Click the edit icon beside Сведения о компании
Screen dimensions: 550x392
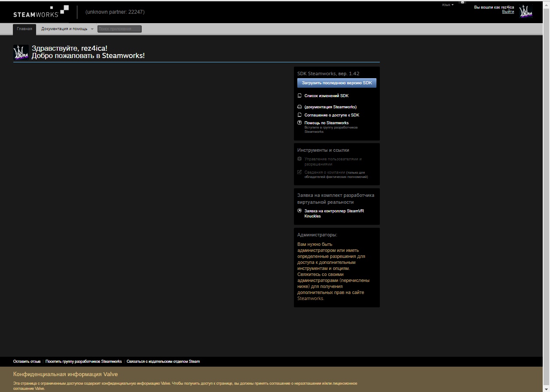(x=299, y=172)
